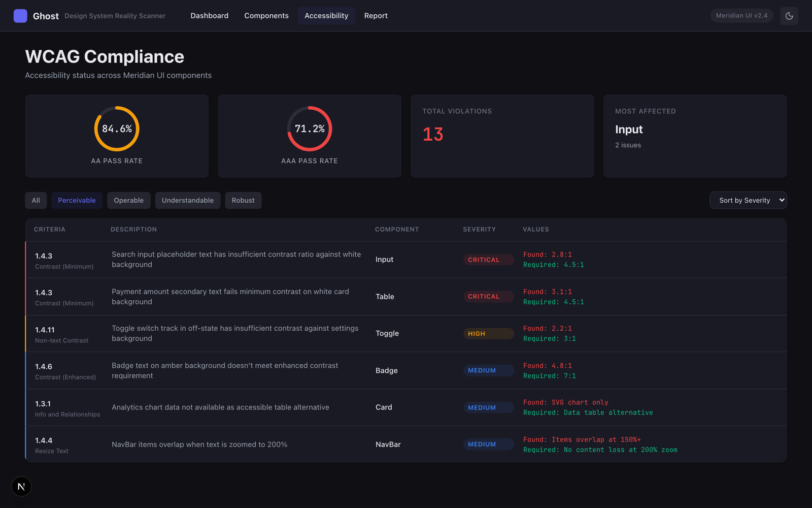The height and width of the screenshot is (508, 812).
Task: Click the Ghost purple logo icon
Action: (x=20, y=16)
